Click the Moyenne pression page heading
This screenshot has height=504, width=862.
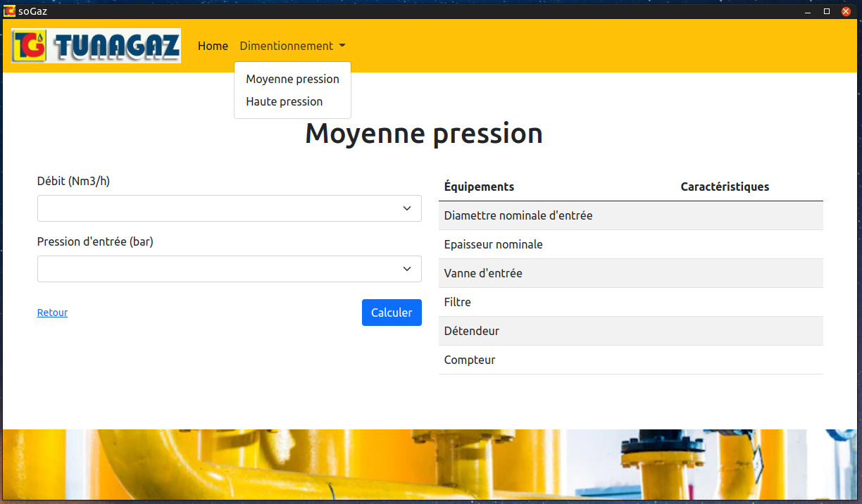pos(423,133)
